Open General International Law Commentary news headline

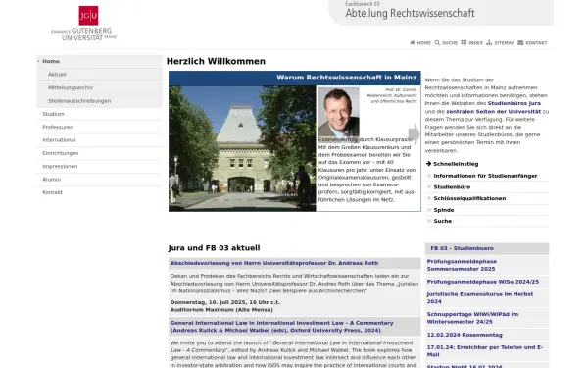[281, 327]
